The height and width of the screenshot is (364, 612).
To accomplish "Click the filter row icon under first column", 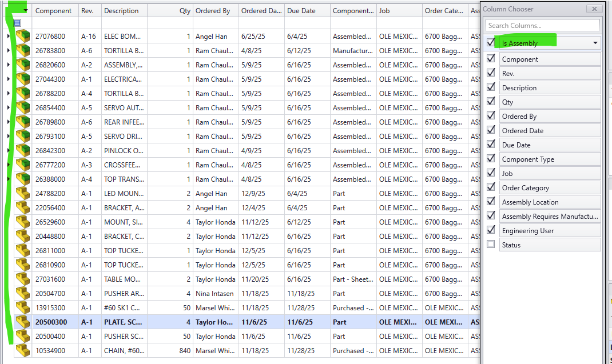I will 17,23.
